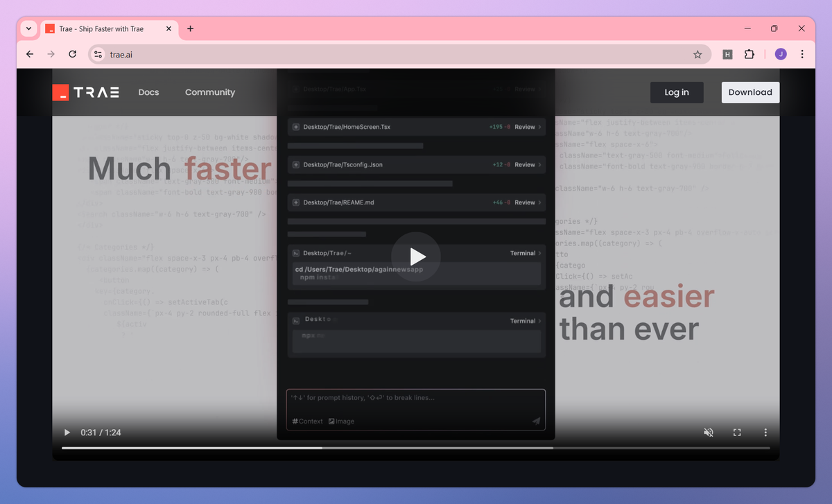Image resolution: width=832 pixels, height=504 pixels.
Task: Open the H extension icon
Action: (727, 54)
